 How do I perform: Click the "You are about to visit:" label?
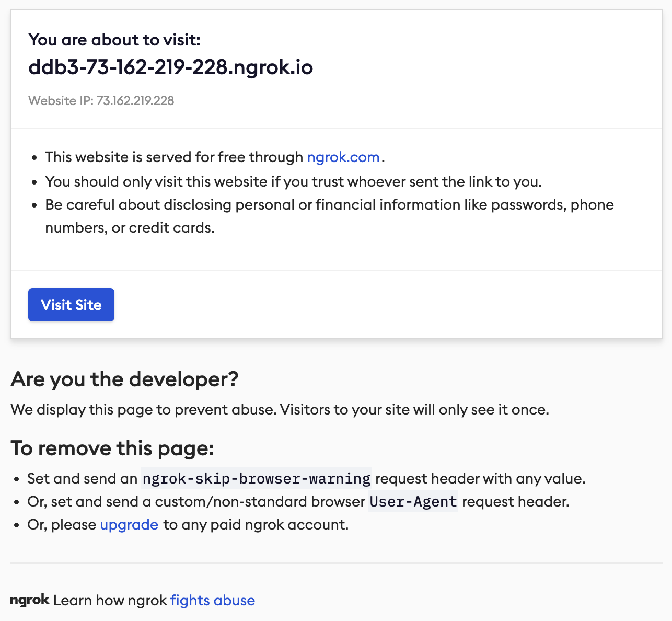(114, 40)
